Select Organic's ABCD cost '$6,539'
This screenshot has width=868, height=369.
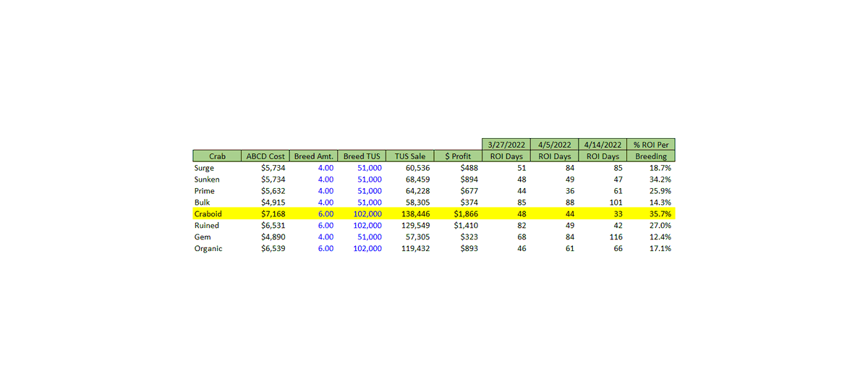click(273, 249)
